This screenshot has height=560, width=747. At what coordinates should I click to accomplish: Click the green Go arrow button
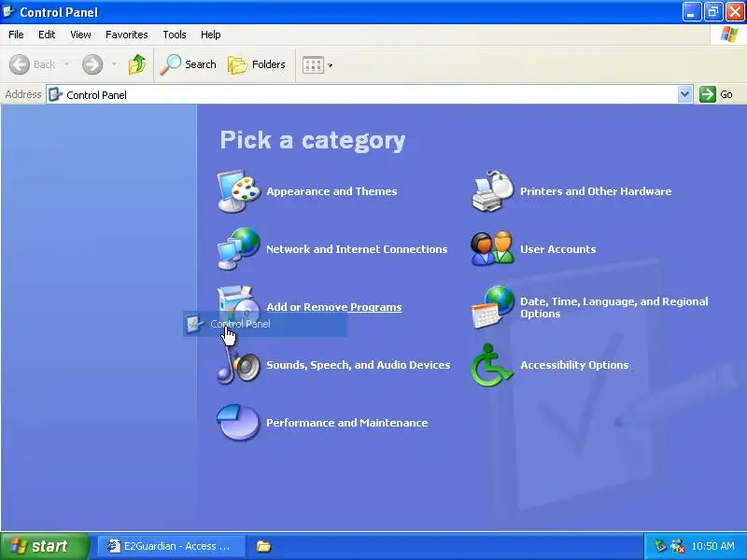708,94
